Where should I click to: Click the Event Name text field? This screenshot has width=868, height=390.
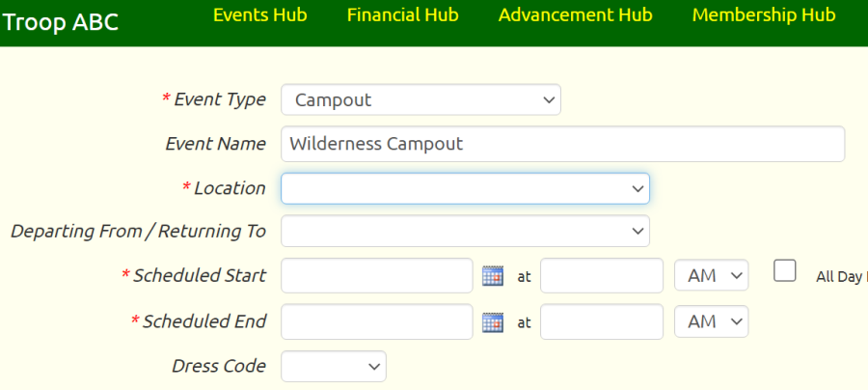click(563, 144)
